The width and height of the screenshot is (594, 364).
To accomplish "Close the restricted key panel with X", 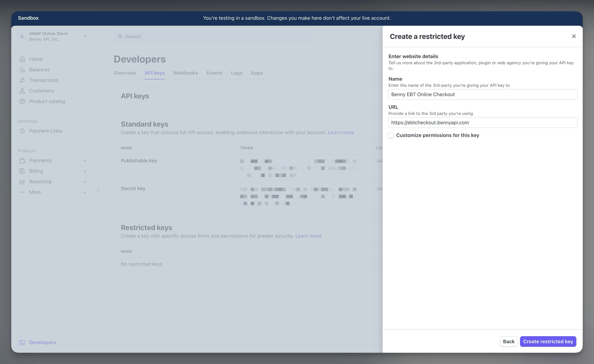I will pos(574,36).
